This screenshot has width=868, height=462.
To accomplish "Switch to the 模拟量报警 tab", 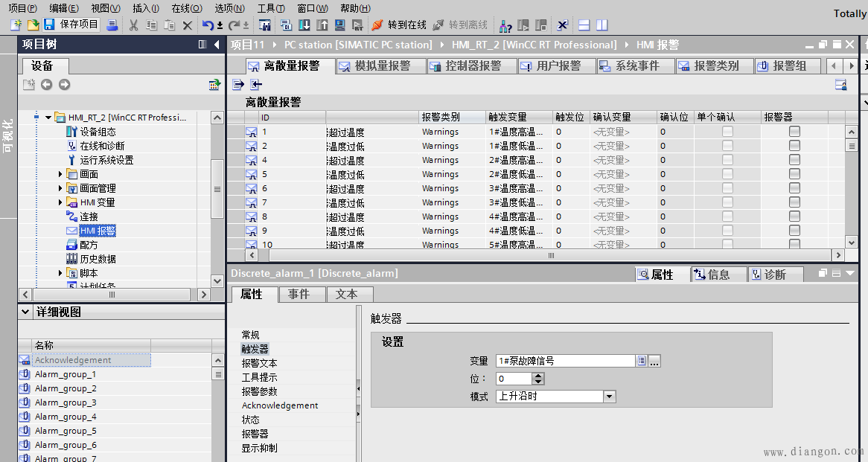I will coord(382,65).
